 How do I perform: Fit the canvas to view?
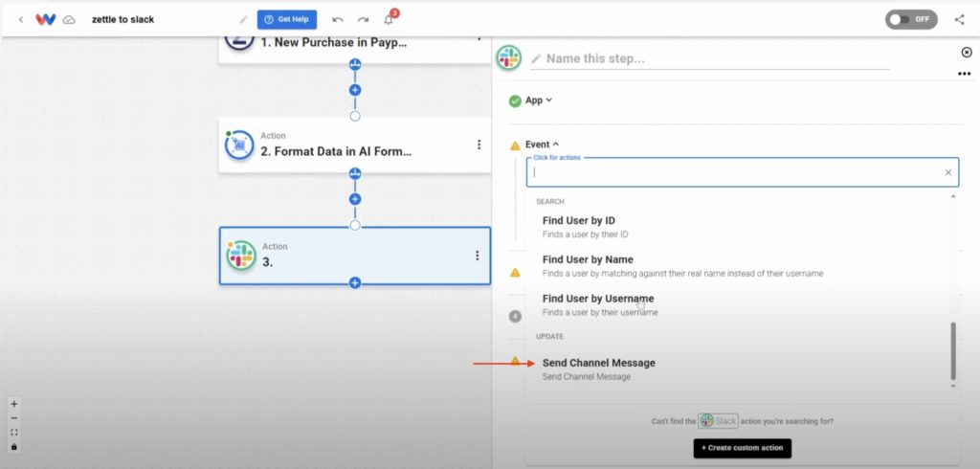click(x=14, y=433)
